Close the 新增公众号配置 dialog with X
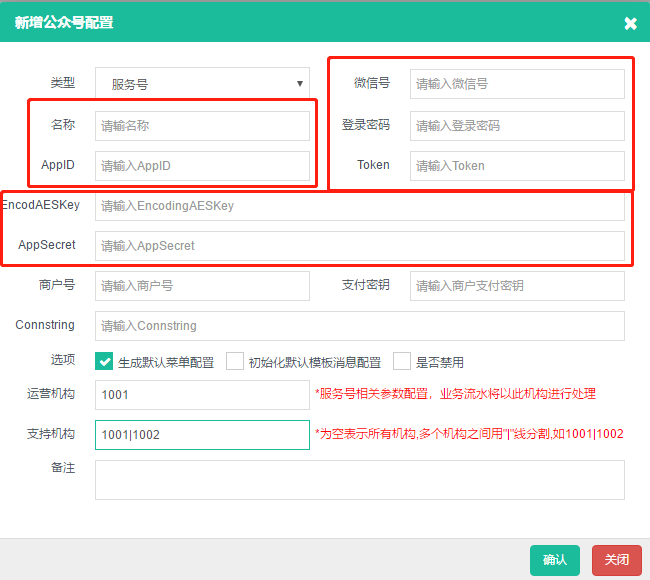 tap(630, 24)
